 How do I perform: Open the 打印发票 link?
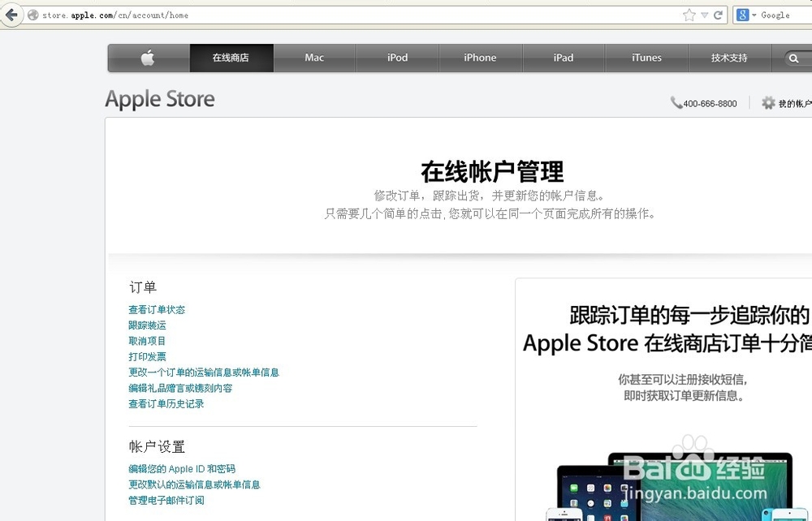pos(148,356)
